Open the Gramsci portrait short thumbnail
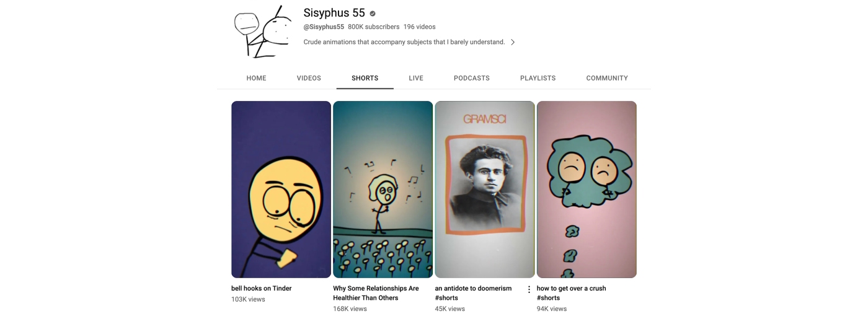The height and width of the screenshot is (319, 868). (x=484, y=189)
